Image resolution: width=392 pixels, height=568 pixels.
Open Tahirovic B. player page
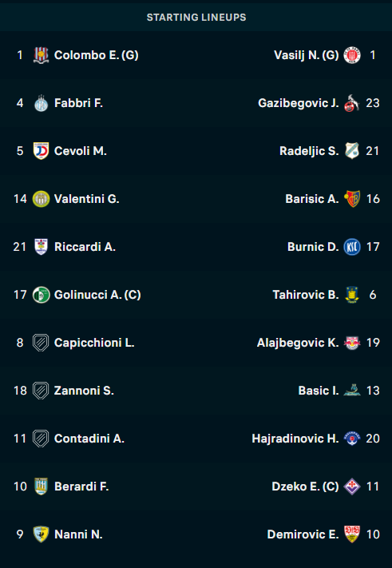(306, 295)
